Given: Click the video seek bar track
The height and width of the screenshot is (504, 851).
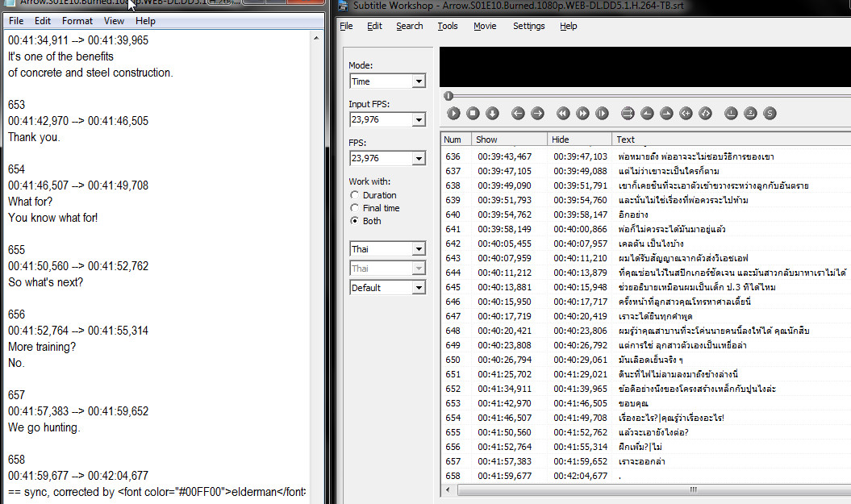Looking at the screenshot, I should (649, 96).
